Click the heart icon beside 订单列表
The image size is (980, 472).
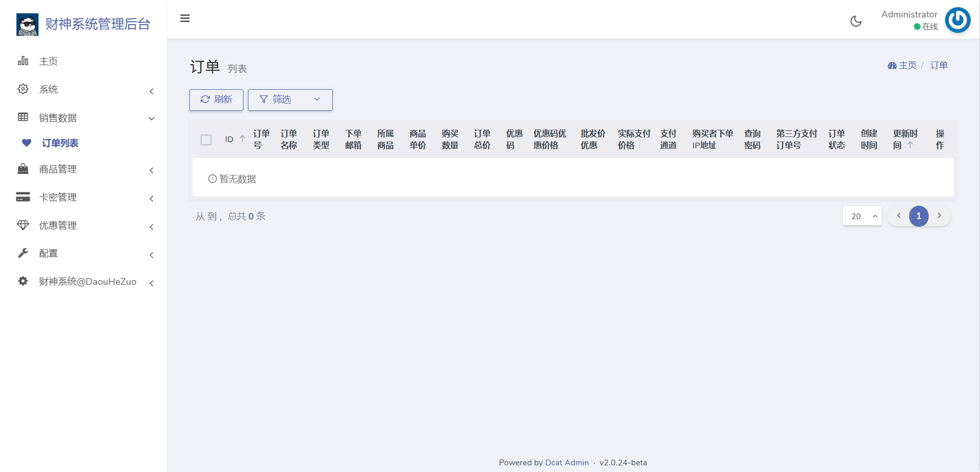[x=27, y=143]
